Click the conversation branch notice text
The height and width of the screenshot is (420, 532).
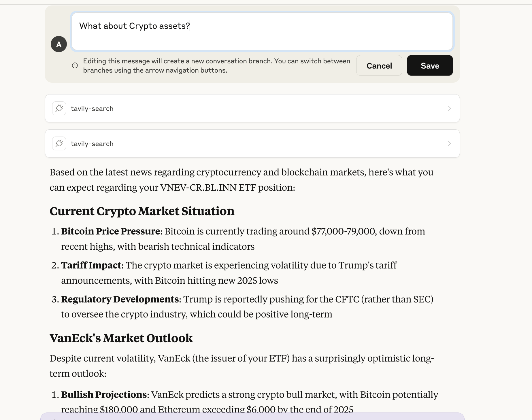coord(216,66)
